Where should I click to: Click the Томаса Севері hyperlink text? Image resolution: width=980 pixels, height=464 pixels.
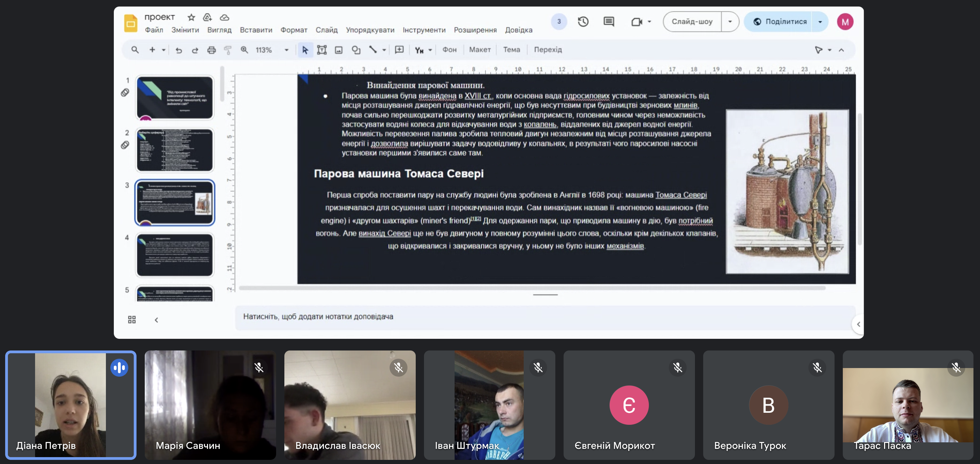point(680,195)
